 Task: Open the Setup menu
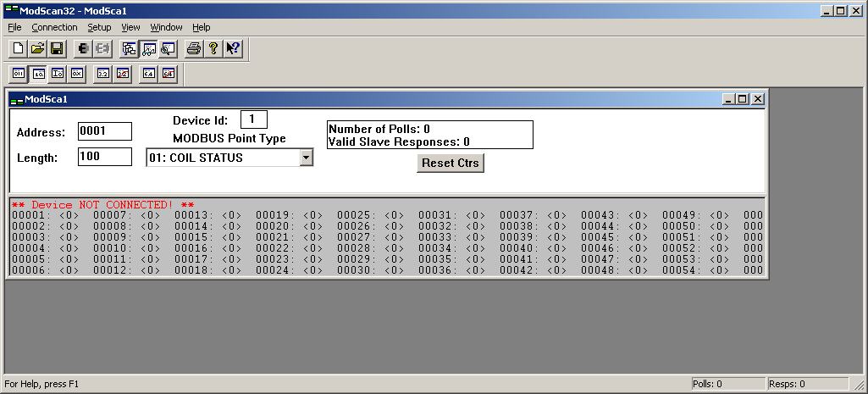99,27
